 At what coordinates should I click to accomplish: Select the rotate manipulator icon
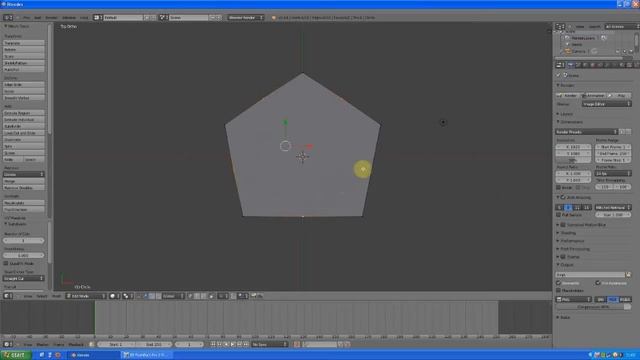click(152, 296)
